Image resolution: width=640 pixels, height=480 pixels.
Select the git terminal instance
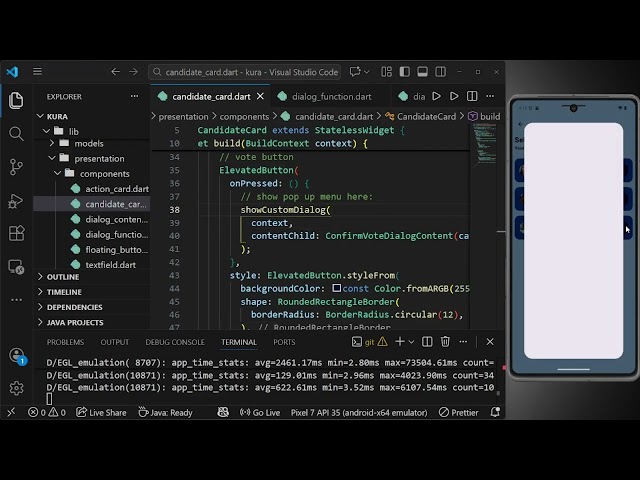[x=369, y=342]
